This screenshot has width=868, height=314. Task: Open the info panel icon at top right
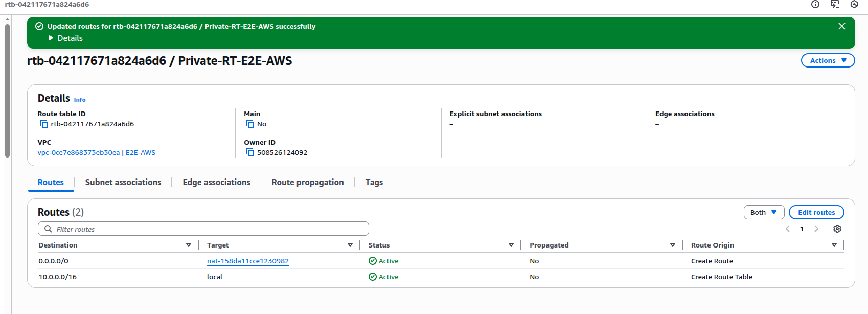pyautogui.click(x=815, y=5)
